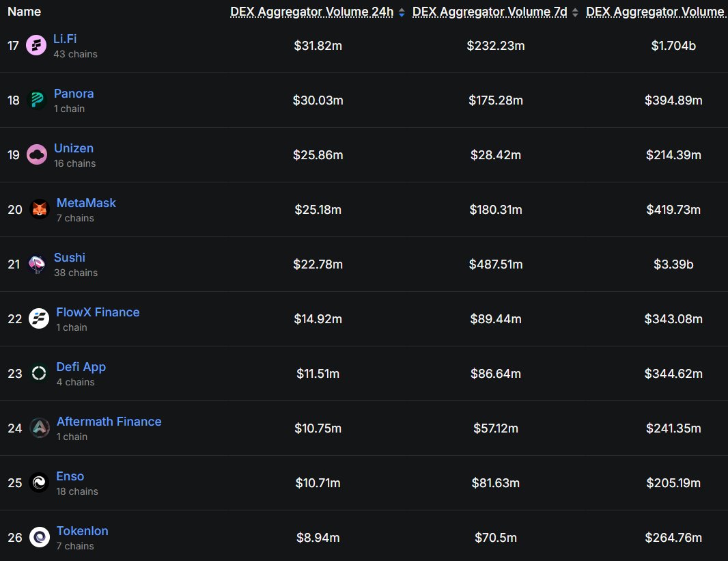Select the $14.92m FlowX 24h value
This screenshot has height=561, width=728.
coord(318,318)
